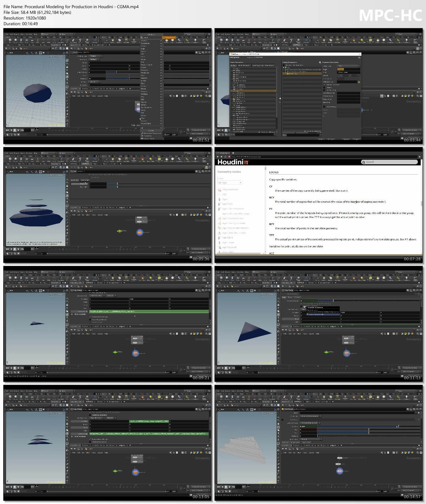Click the Tab menu search field in 00:01:52 frame
This screenshot has width=426, height=504.
click(x=151, y=38)
